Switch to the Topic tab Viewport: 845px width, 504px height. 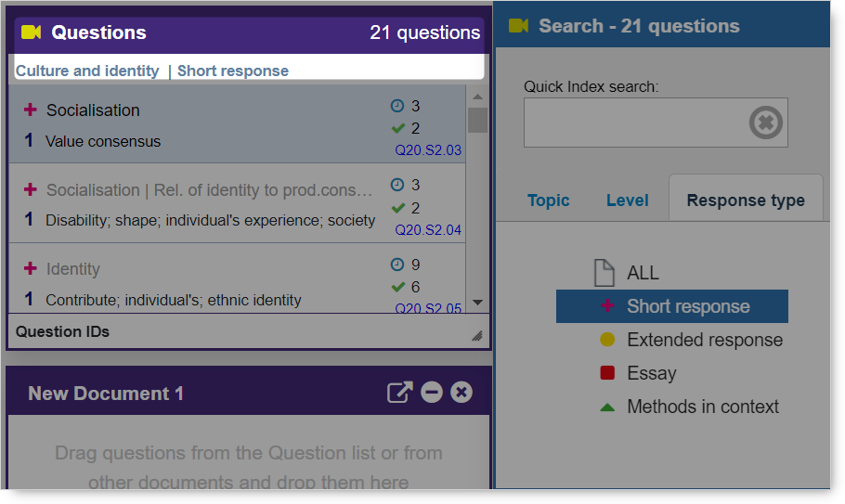click(548, 200)
